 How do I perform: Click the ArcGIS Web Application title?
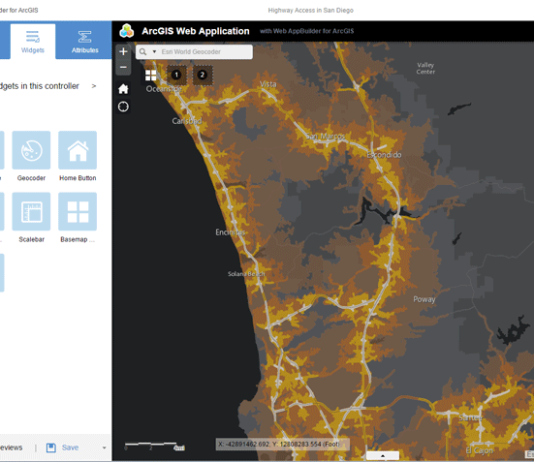195,31
